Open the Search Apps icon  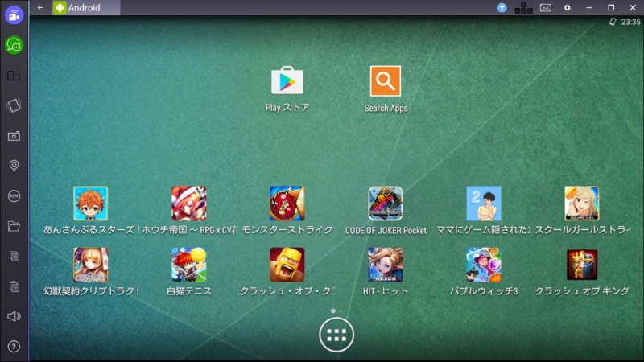386,81
